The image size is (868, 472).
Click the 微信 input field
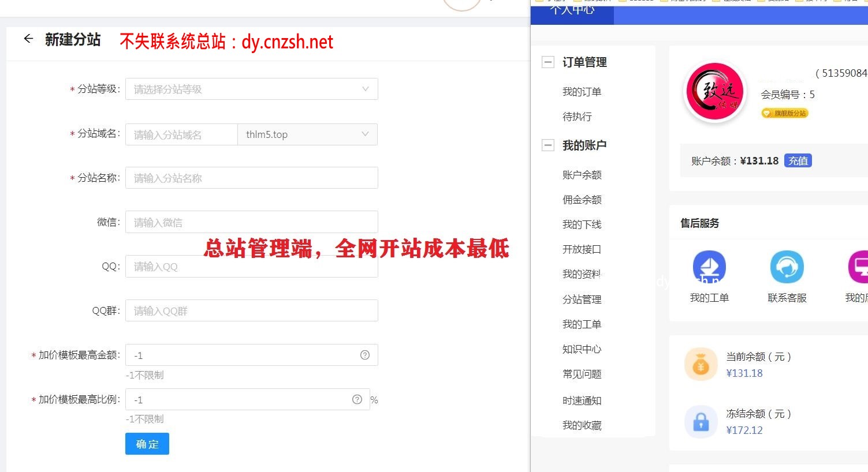251,222
